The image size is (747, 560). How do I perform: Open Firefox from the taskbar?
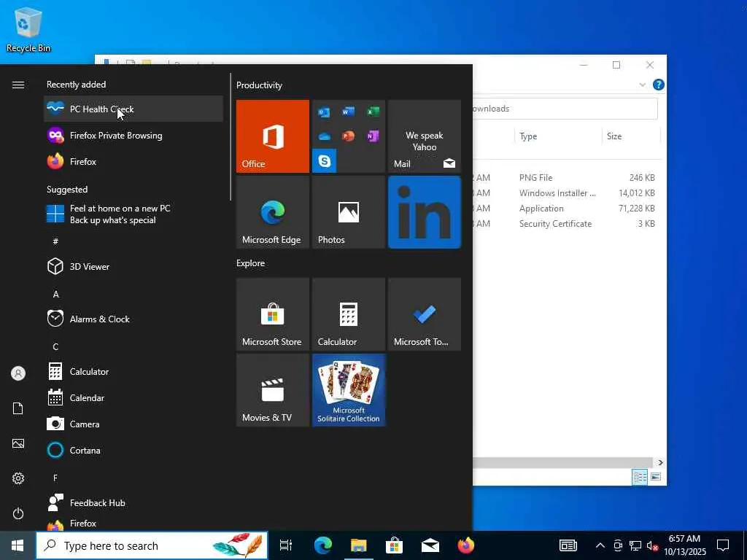pos(466,545)
